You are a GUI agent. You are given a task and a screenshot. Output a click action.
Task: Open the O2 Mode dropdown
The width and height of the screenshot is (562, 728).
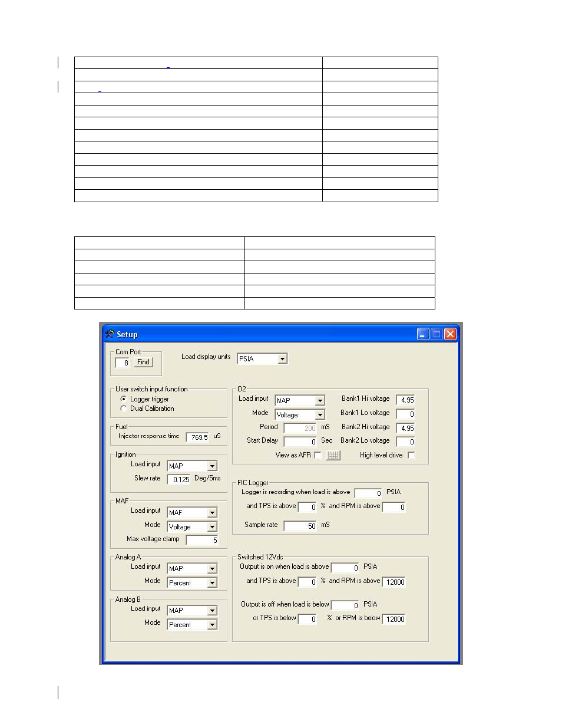(x=320, y=415)
